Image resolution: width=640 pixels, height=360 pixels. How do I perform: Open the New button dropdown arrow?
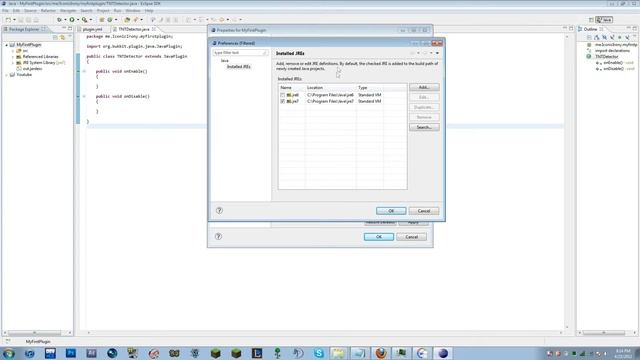(14, 20)
